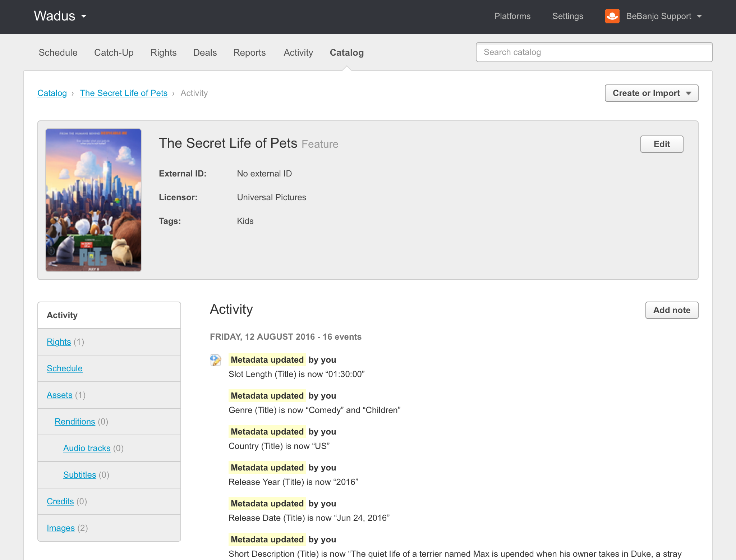Open the Create or Import dropdown
Image resolution: width=736 pixels, height=560 pixels.
(x=651, y=93)
